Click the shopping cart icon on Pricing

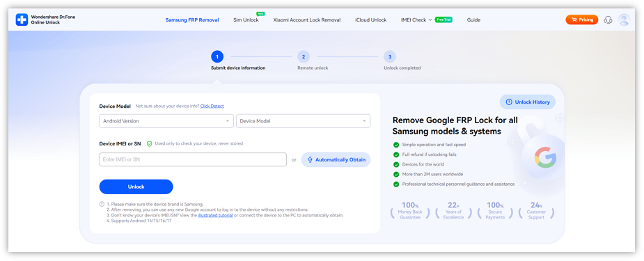click(574, 19)
